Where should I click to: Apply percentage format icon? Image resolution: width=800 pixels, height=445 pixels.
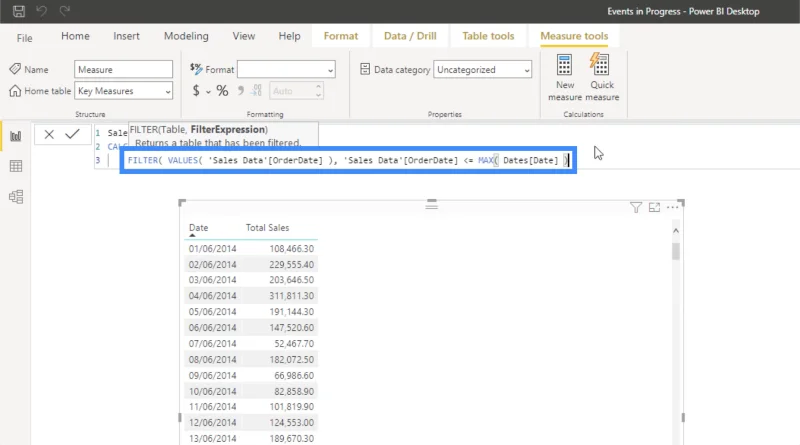222,91
